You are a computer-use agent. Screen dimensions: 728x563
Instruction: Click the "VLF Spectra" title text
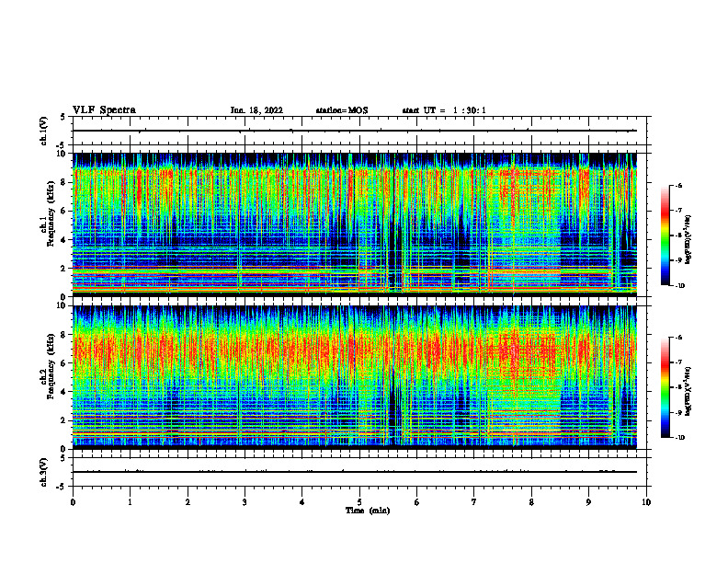[x=104, y=110]
